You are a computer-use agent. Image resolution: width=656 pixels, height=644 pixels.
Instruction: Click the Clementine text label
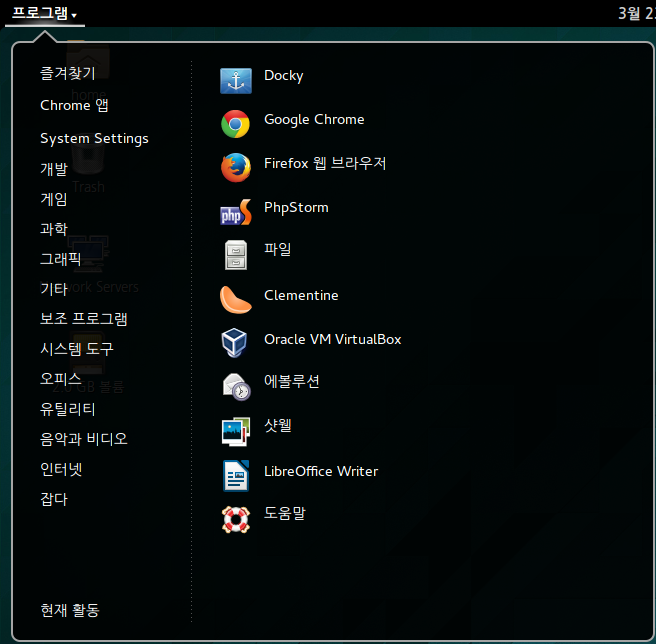point(301,295)
